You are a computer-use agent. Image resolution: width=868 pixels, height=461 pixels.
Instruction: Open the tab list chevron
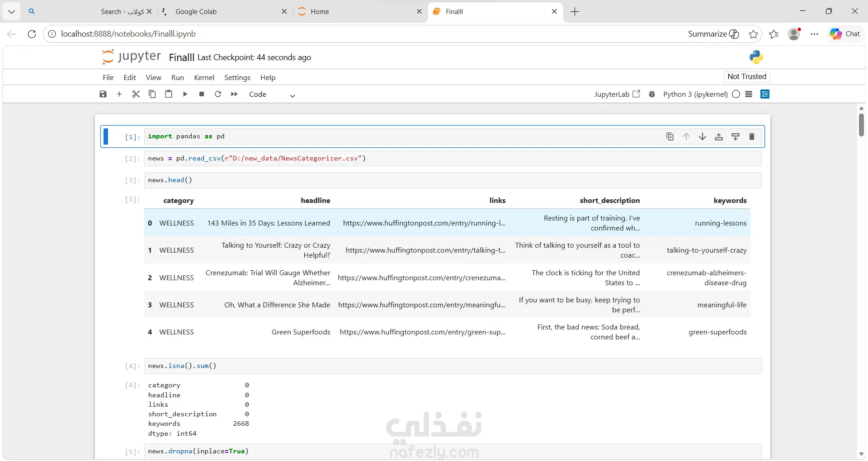point(11,12)
